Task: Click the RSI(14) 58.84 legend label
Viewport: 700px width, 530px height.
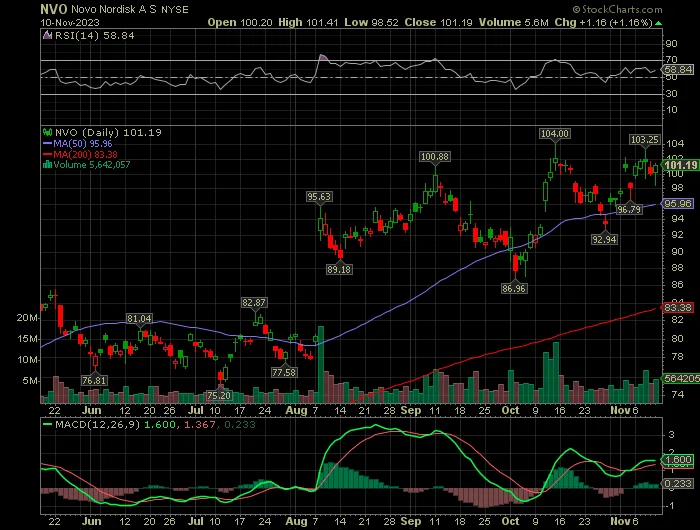Action: point(95,35)
